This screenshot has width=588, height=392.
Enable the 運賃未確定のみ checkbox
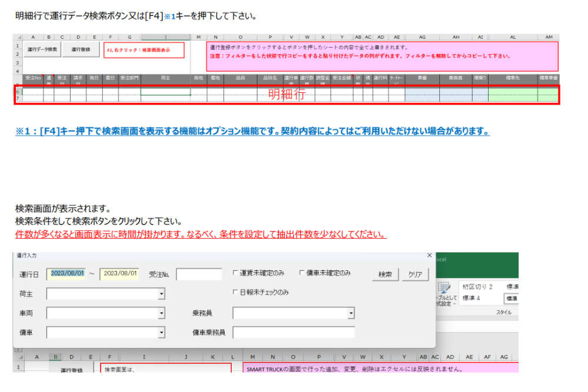click(236, 273)
